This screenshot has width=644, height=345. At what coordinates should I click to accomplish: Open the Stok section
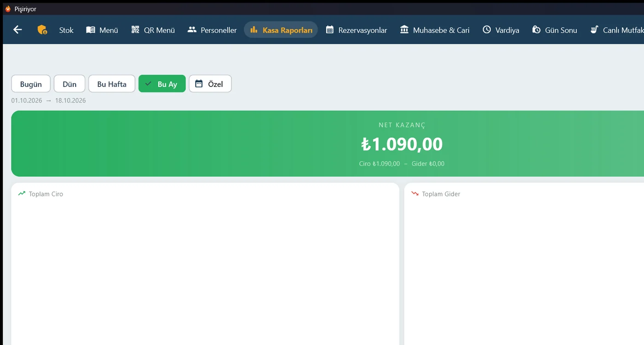point(66,30)
